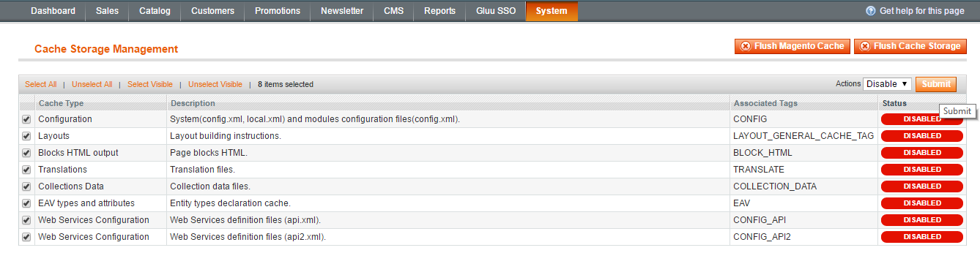The image size is (980, 264).
Task: Click the Get help for this page link
Action: pos(921,11)
